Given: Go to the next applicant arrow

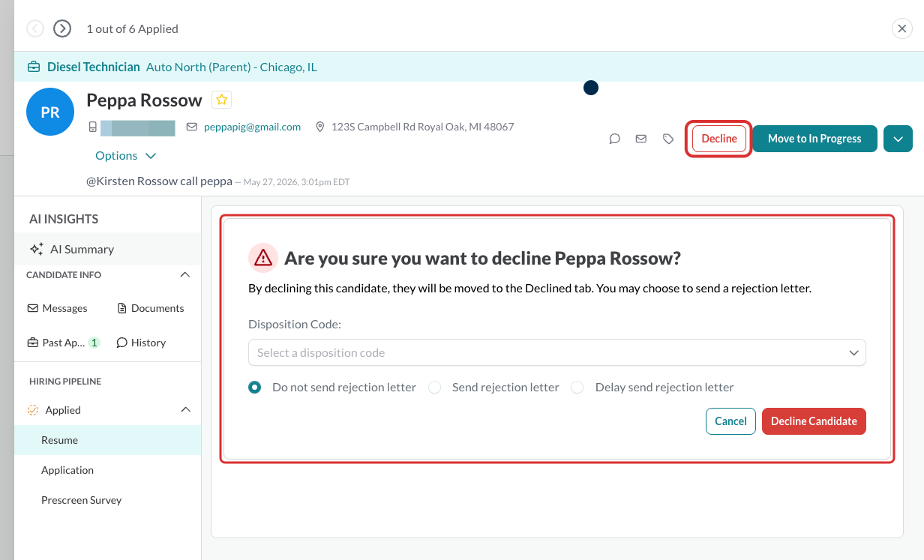Looking at the screenshot, I should 62,28.
